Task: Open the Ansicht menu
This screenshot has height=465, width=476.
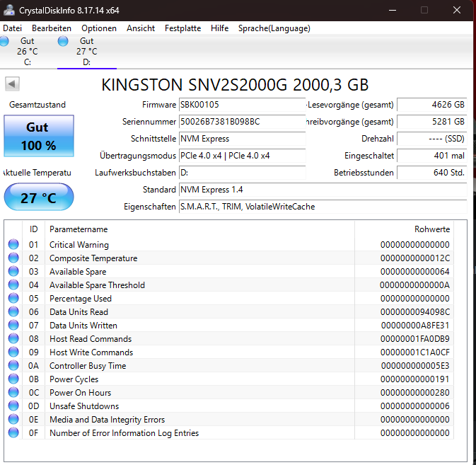Action: (x=141, y=28)
